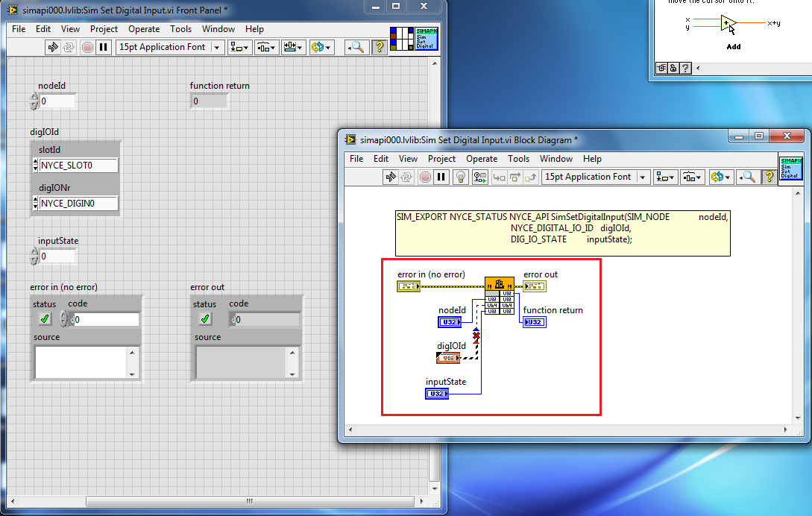Open Help menu in Front Panel
Screen dimensions: 812x516
(x=254, y=29)
